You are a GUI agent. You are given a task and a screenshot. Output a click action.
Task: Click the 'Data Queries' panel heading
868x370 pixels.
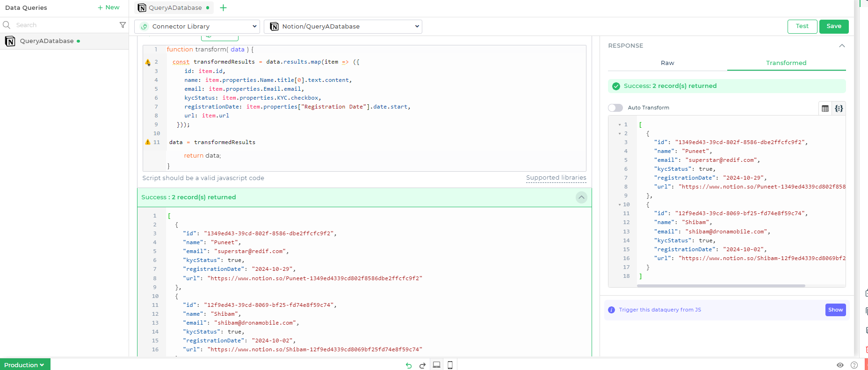(x=26, y=8)
